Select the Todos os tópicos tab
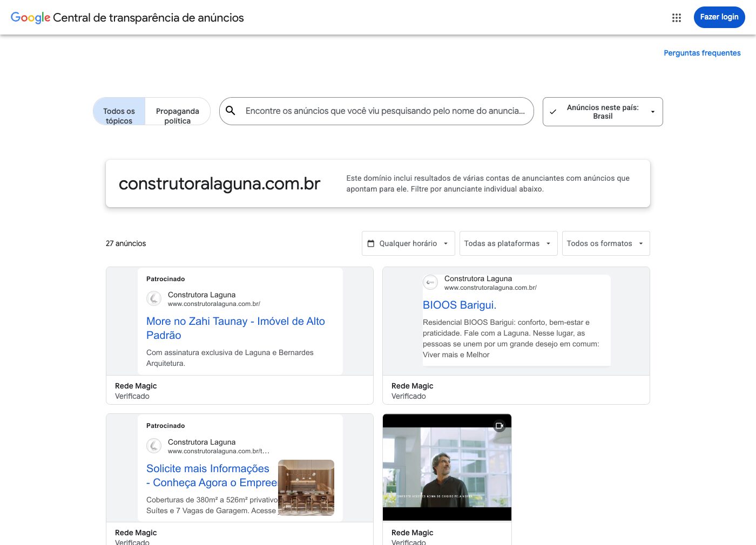 [x=119, y=112]
